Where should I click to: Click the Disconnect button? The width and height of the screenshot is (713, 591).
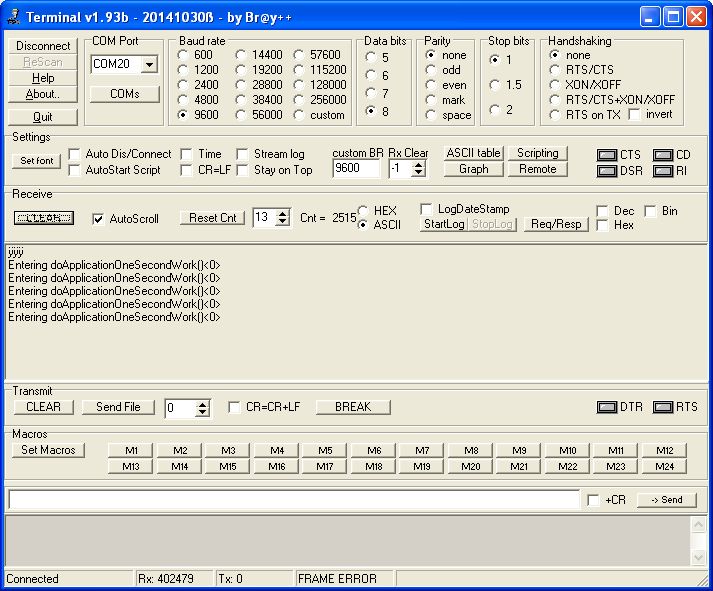click(x=43, y=46)
